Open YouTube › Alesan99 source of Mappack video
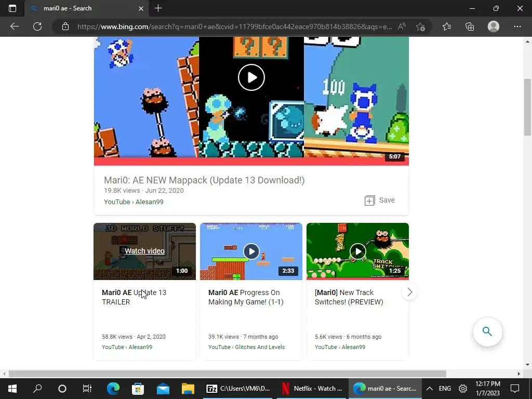The height and width of the screenshot is (399, 532). coord(134,202)
